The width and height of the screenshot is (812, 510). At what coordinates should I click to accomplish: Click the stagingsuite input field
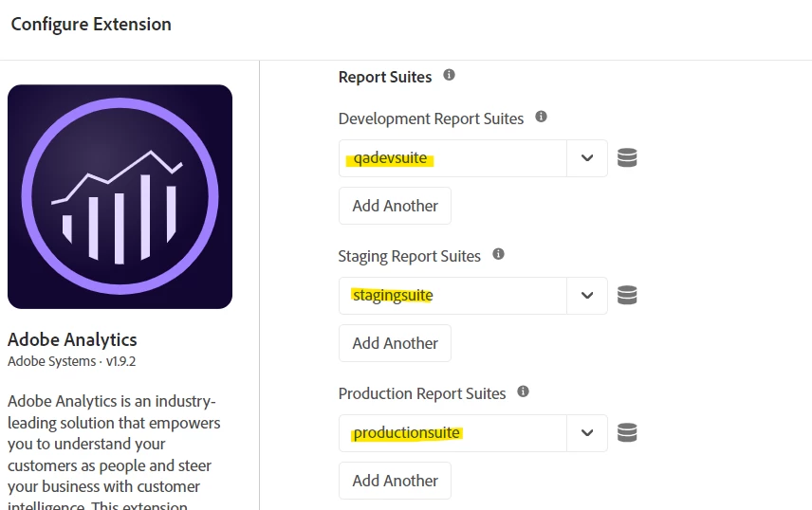tap(452, 296)
